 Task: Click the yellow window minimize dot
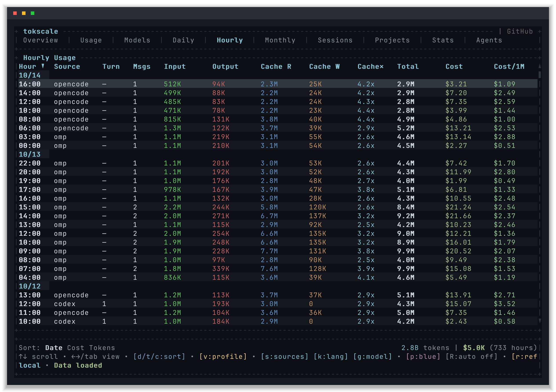tap(24, 13)
